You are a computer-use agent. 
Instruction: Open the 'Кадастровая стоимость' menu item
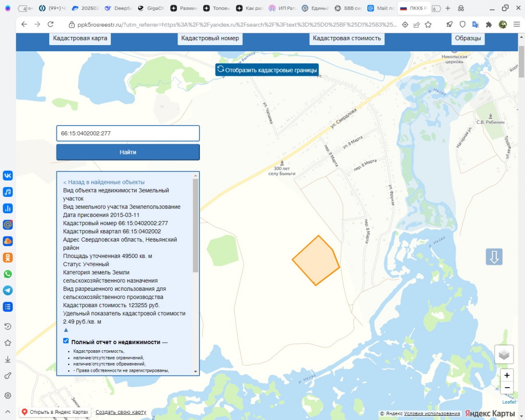click(x=347, y=38)
